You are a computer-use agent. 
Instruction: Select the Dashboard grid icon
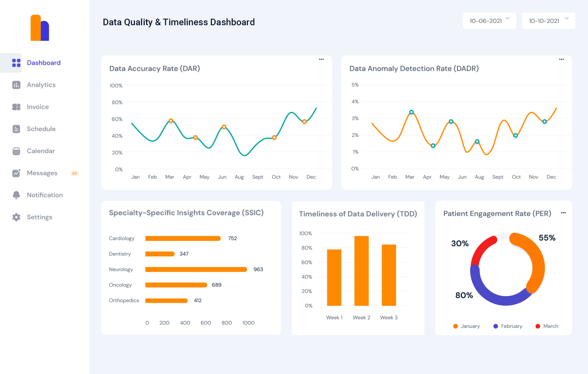[x=16, y=63]
